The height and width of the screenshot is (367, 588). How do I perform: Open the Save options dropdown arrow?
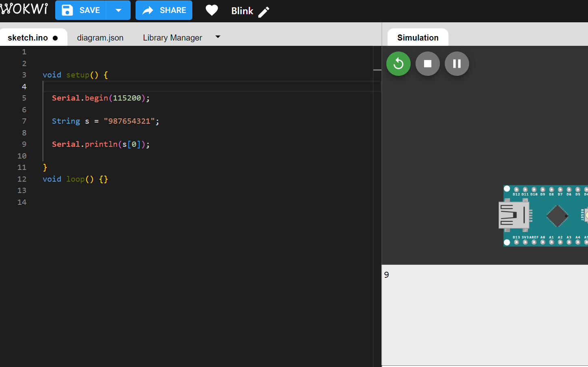pyautogui.click(x=118, y=10)
